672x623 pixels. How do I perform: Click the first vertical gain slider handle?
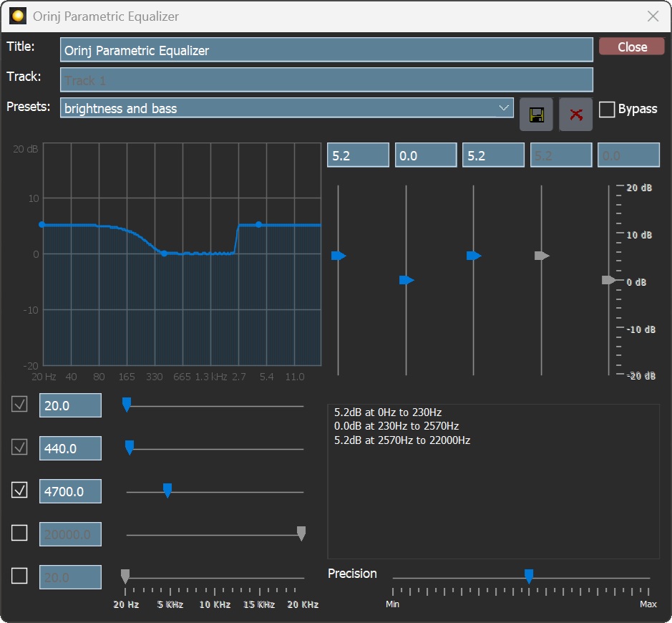(339, 256)
